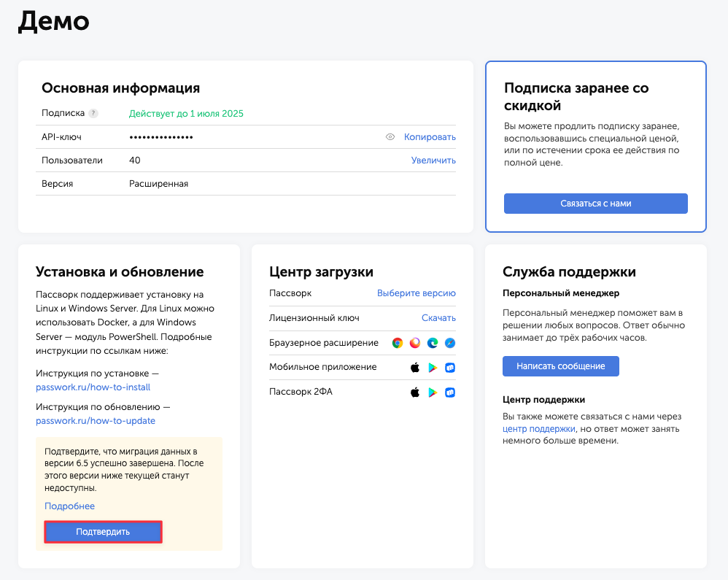Open App Store for Пассворк 2ФА row

click(415, 392)
